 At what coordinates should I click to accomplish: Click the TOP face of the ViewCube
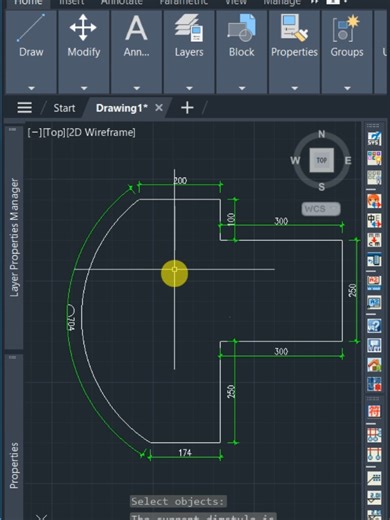321,160
